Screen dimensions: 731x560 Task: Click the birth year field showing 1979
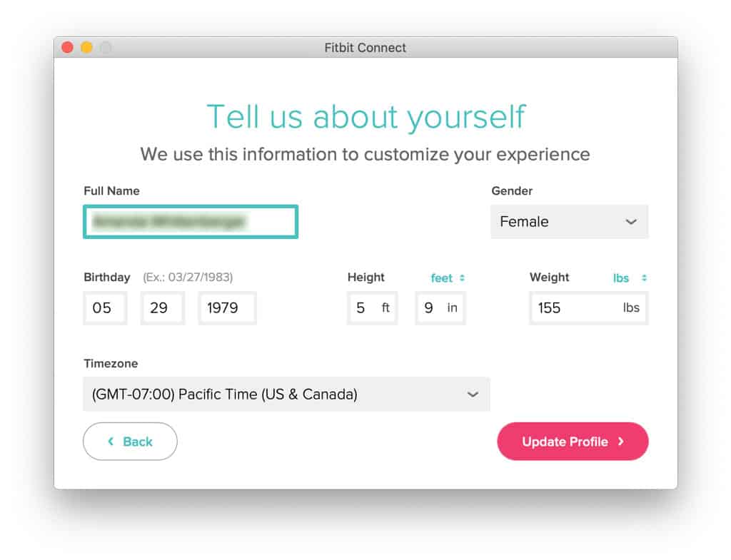(x=227, y=308)
